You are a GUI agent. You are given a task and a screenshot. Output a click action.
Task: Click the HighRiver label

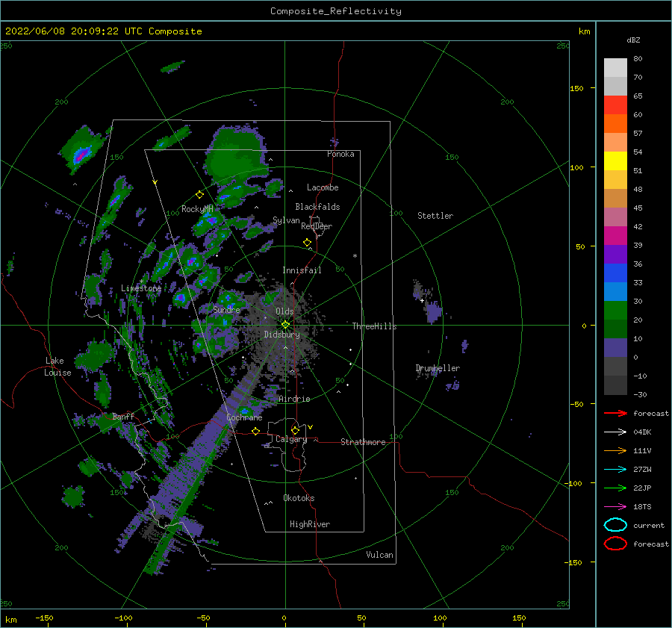click(x=310, y=524)
